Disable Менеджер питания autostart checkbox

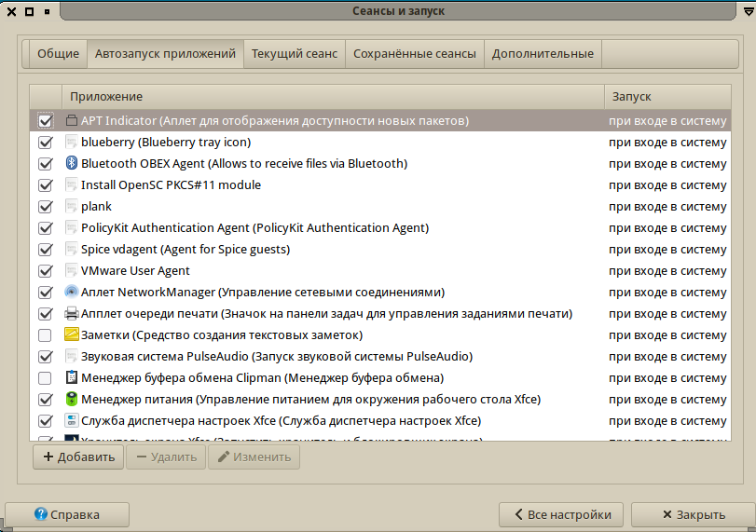click(46, 400)
